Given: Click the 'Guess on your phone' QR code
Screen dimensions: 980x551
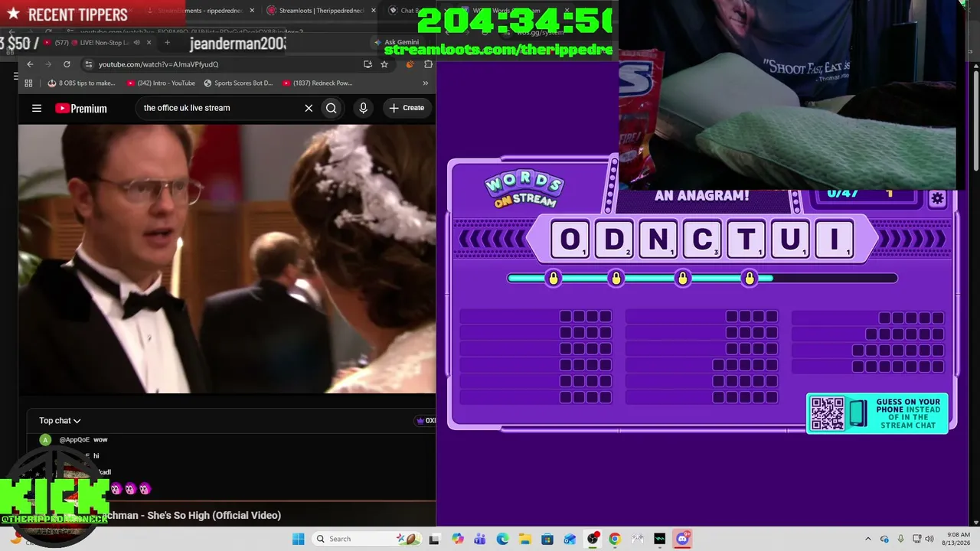Looking at the screenshot, I should click(x=828, y=413).
